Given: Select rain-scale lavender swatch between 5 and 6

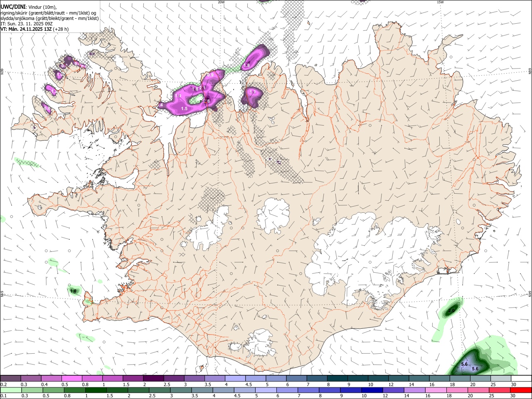Looking at the screenshot, I should point(266,390).
